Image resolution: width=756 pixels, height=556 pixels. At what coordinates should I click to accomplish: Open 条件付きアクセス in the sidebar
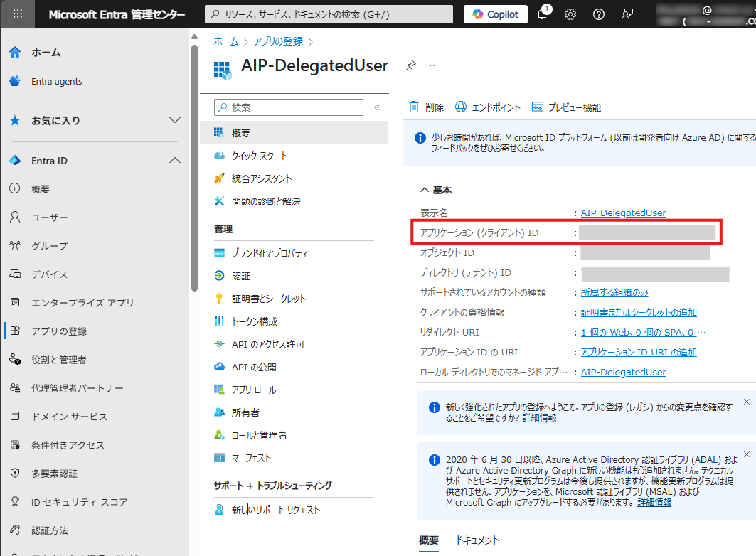pos(68,444)
